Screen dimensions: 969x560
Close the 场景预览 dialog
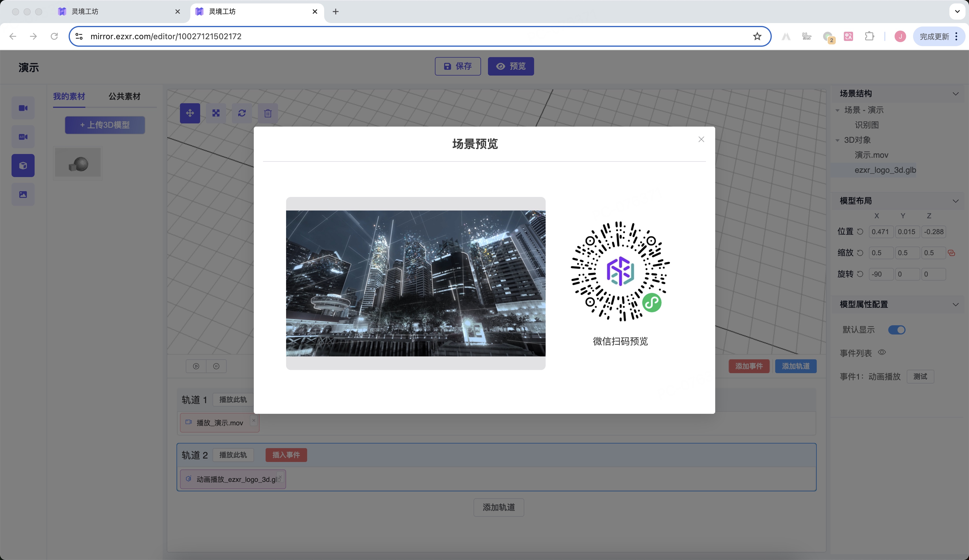tap(701, 139)
